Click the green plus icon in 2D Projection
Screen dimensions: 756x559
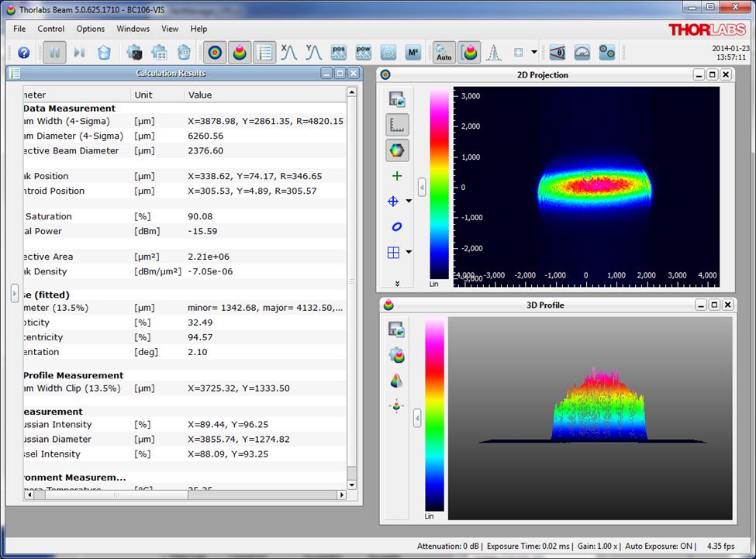coord(397,176)
